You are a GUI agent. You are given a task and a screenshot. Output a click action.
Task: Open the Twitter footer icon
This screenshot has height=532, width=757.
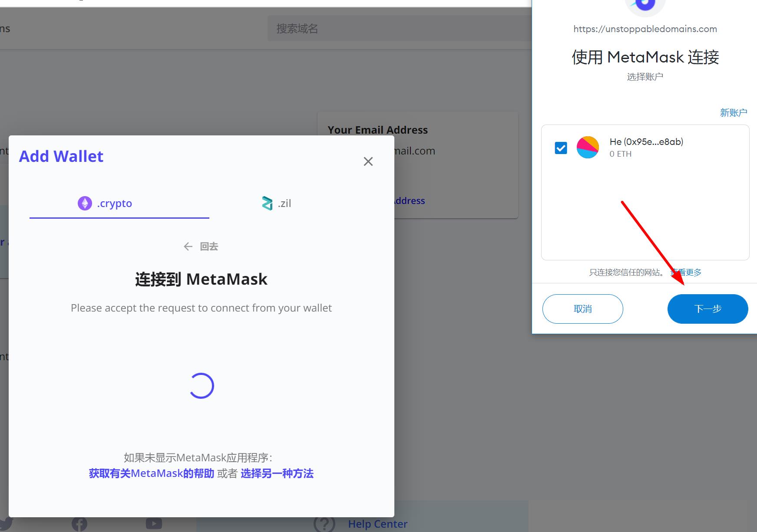[x=5, y=523]
